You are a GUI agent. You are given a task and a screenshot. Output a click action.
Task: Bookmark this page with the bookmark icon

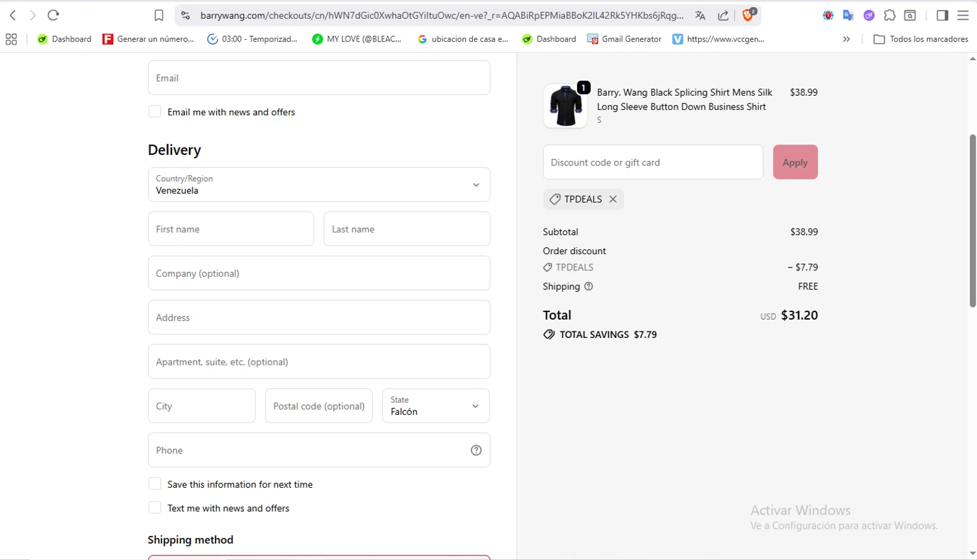pos(159,16)
